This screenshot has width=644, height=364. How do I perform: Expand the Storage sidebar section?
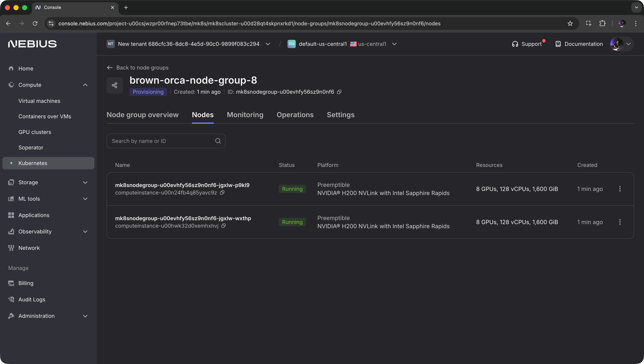[x=85, y=183]
